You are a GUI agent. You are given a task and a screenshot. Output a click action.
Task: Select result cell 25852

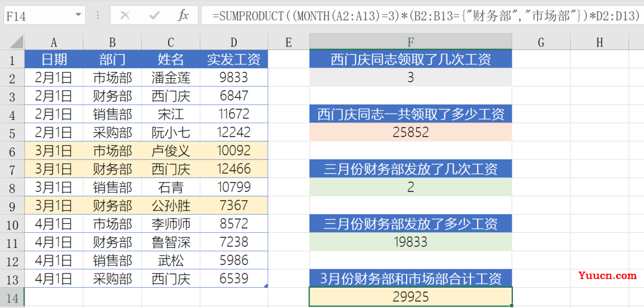[x=411, y=133]
